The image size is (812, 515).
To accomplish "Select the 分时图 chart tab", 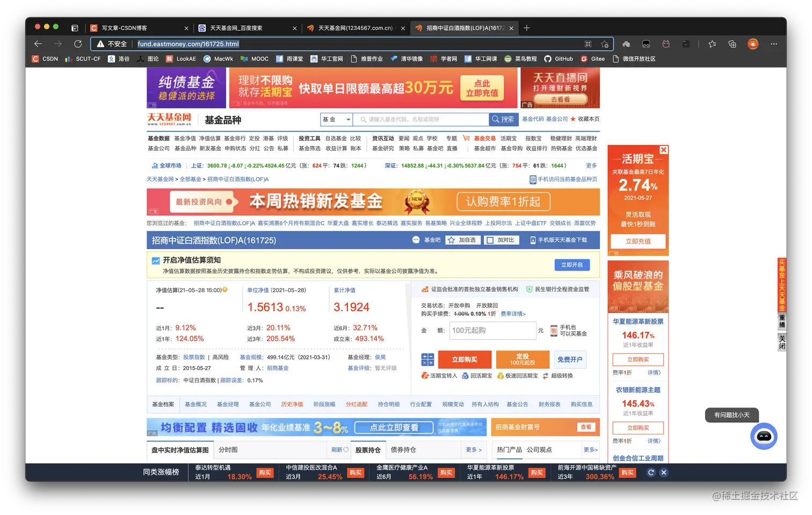I will (x=228, y=450).
